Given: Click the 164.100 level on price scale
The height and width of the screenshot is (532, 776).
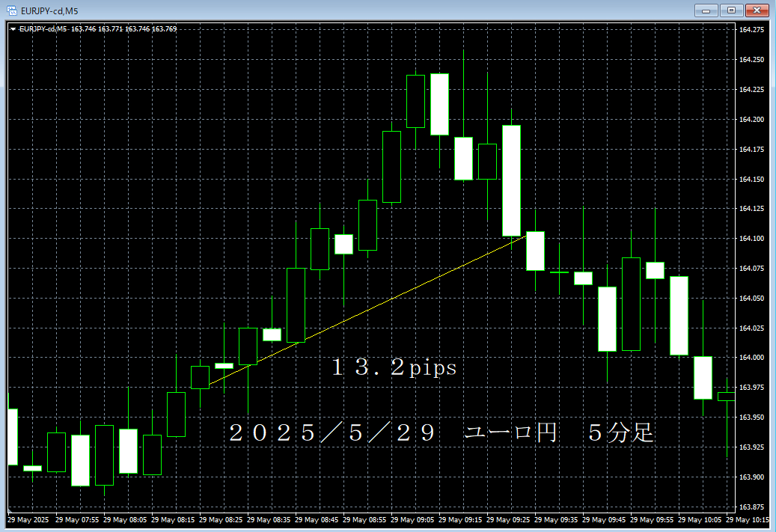Looking at the screenshot, I should click(751, 239).
